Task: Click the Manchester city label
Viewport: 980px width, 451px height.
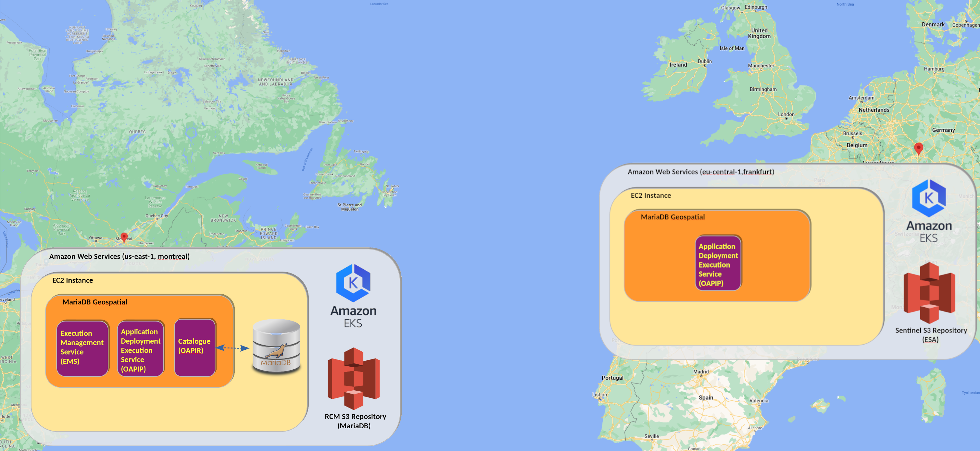Action: click(x=761, y=66)
